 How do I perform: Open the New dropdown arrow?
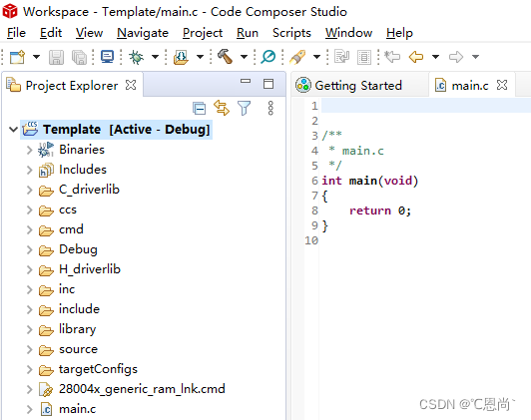click(x=36, y=57)
